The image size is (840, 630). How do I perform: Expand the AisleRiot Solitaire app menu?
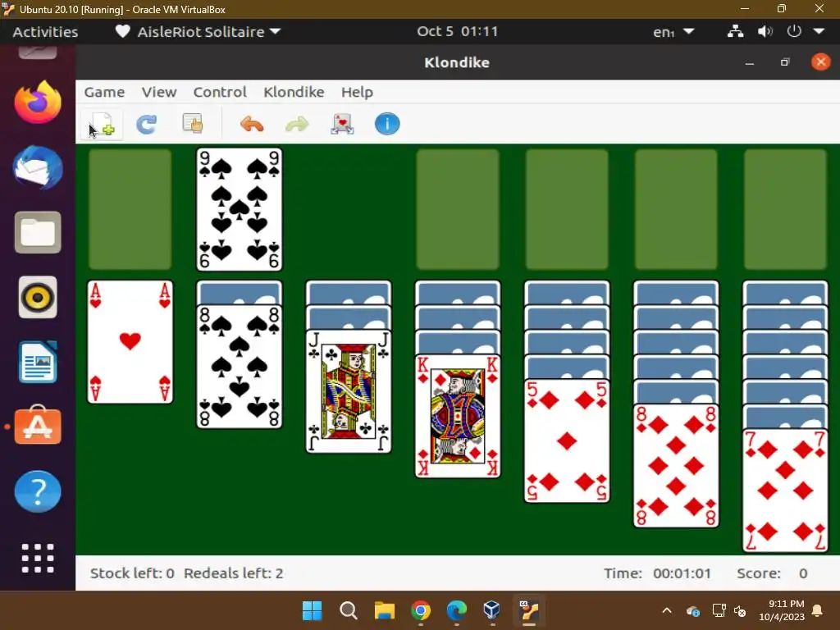coord(199,32)
